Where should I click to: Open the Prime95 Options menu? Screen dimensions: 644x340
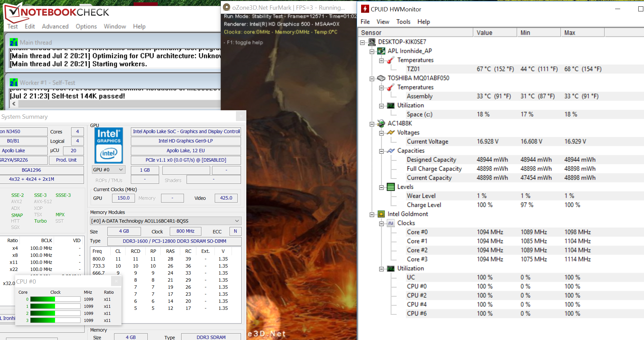(x=86, y=26)
